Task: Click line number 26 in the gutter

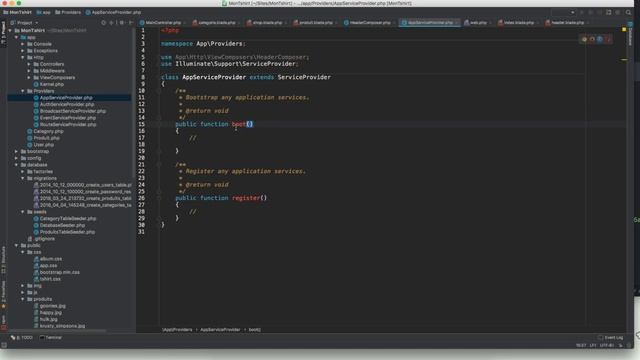Action: click(x=141, y=198)
